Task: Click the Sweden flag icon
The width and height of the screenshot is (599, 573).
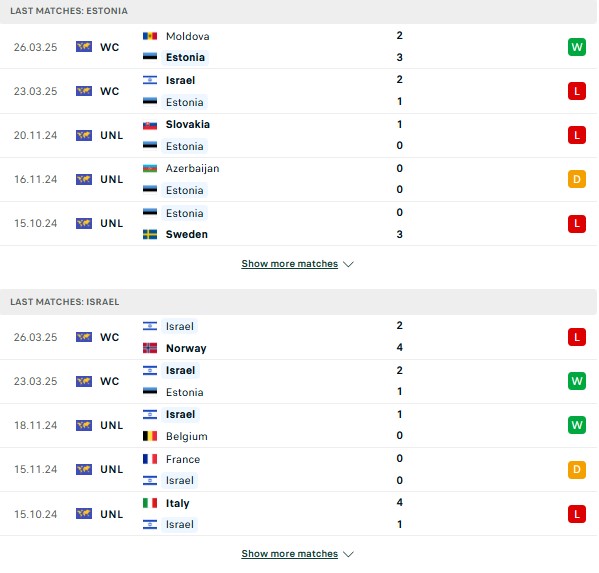Action: tap(150, 234)
